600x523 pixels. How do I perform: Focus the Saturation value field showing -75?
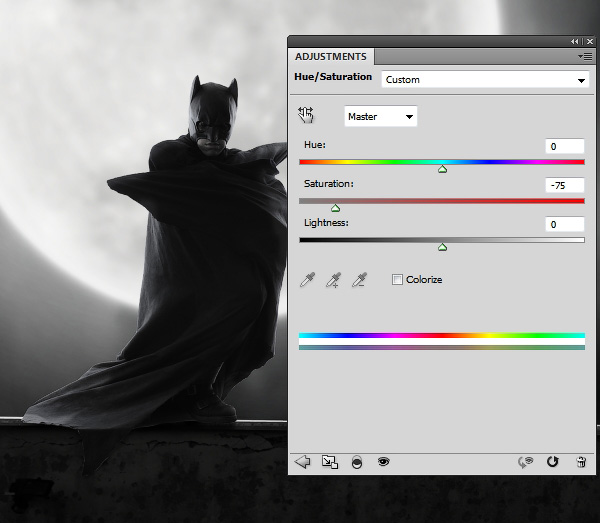565,185
